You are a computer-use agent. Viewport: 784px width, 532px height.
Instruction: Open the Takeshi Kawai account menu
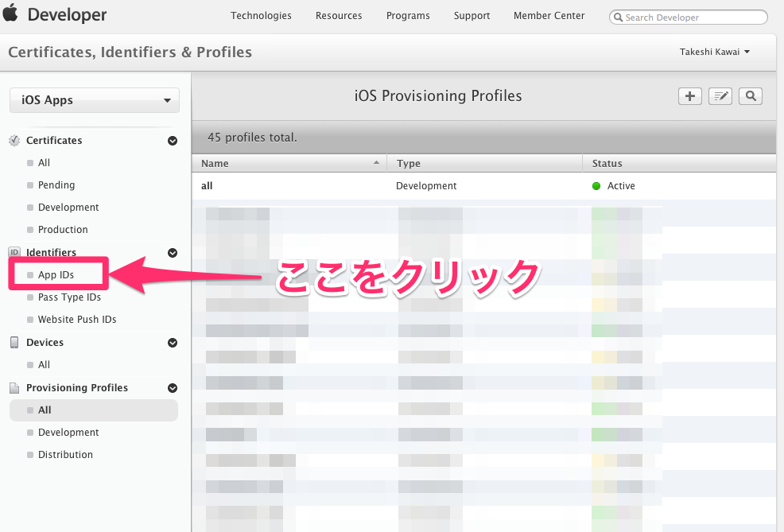714,52
